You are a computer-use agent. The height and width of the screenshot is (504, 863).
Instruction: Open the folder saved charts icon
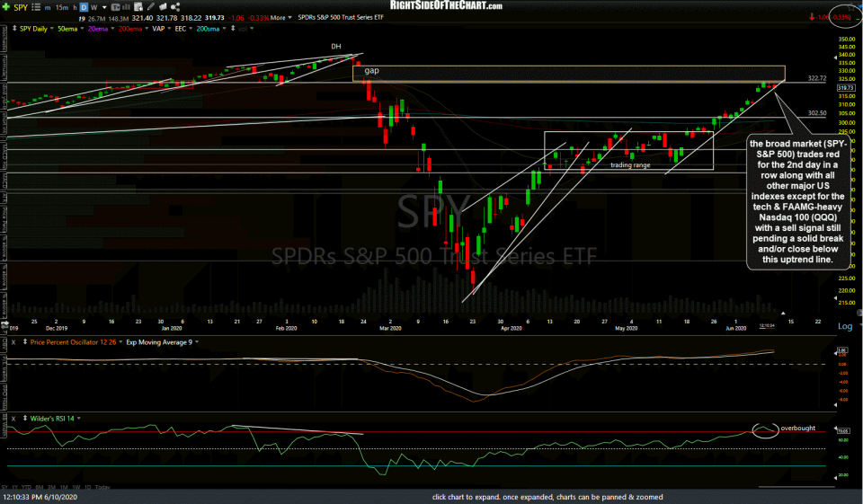pyautogui.click(x=163, y=7)
